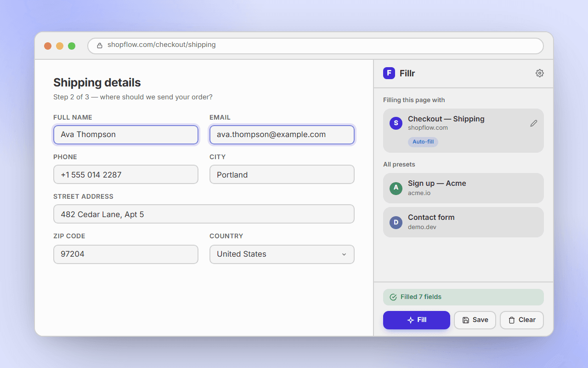Click the 'acme.io' domain text

[419, 193]
